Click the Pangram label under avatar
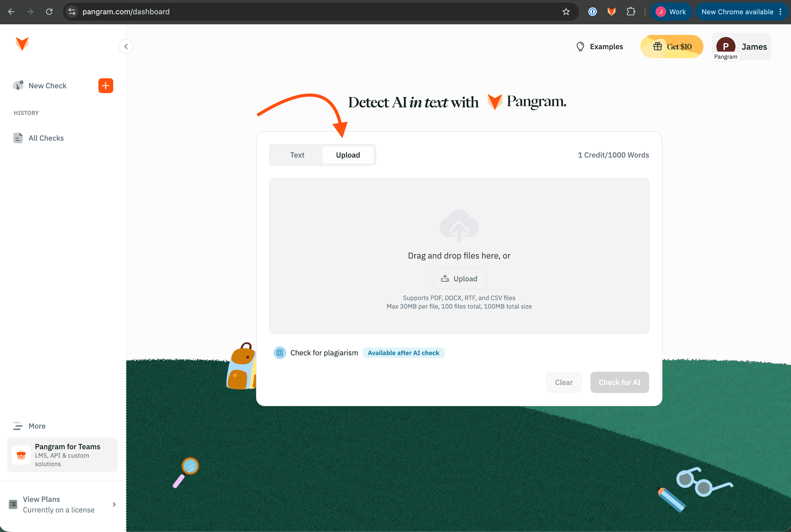 tap(726, 57)
